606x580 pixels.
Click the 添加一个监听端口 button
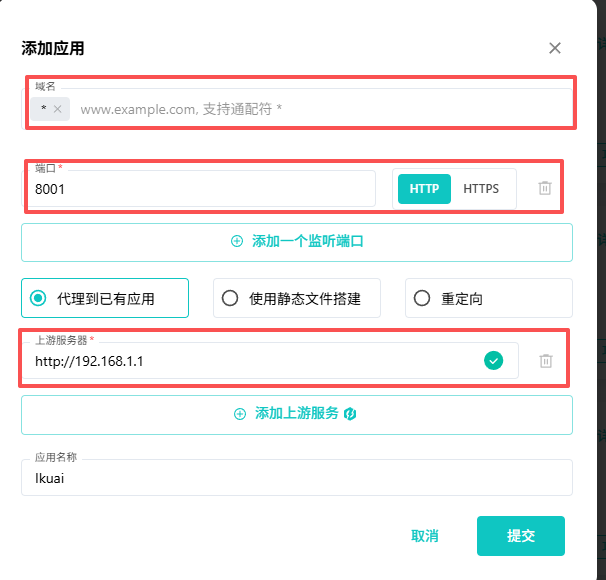coord(297,241)
